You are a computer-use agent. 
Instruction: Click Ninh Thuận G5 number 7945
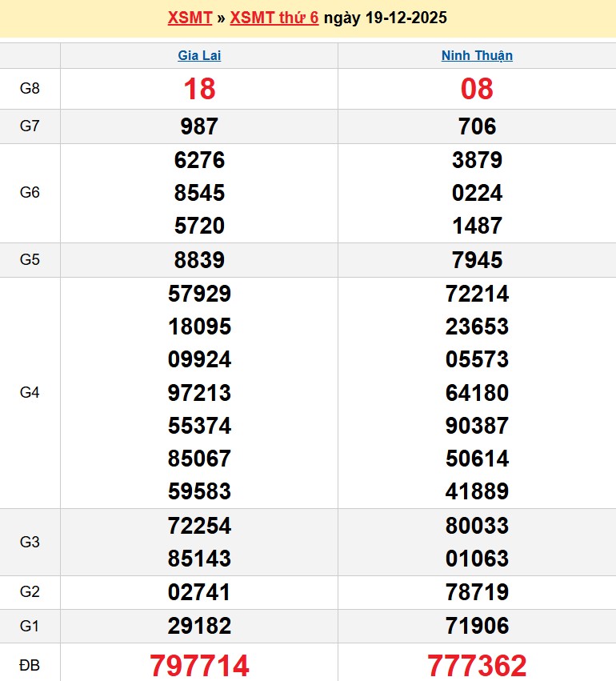[x=477, y=260]
